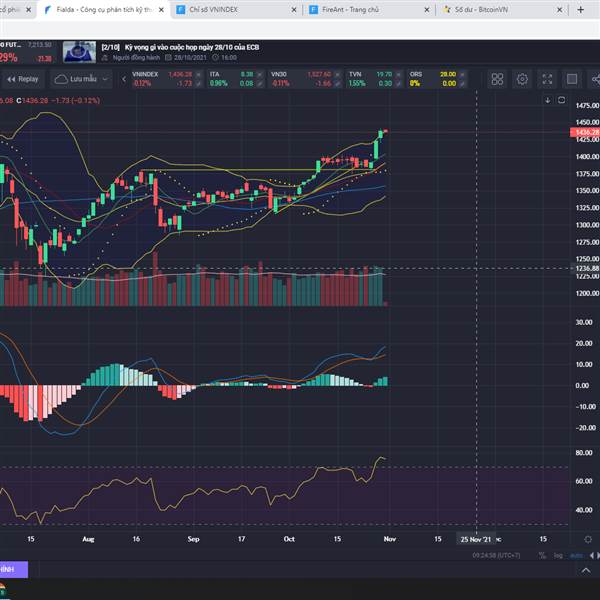Click the share icon in top toolbar
This screenshot has height=600, width=600.
595,79
